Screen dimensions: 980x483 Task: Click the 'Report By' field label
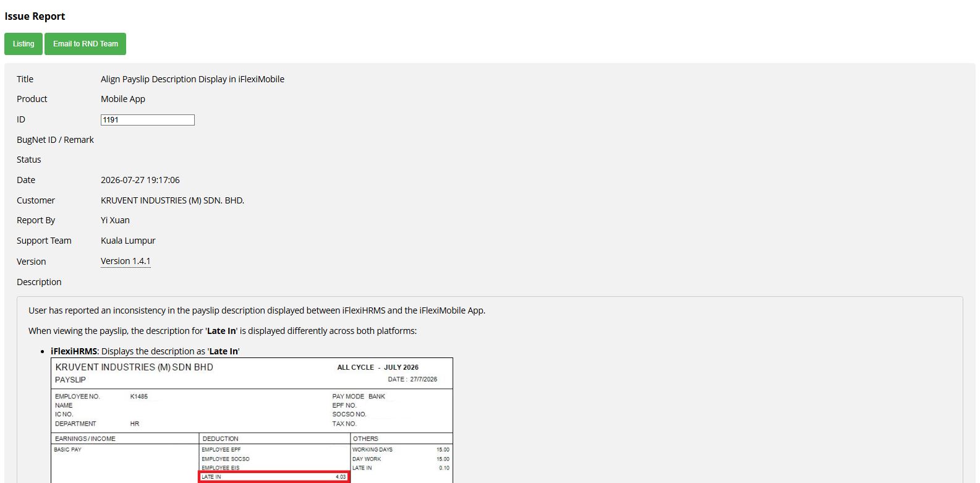[36, 220]
